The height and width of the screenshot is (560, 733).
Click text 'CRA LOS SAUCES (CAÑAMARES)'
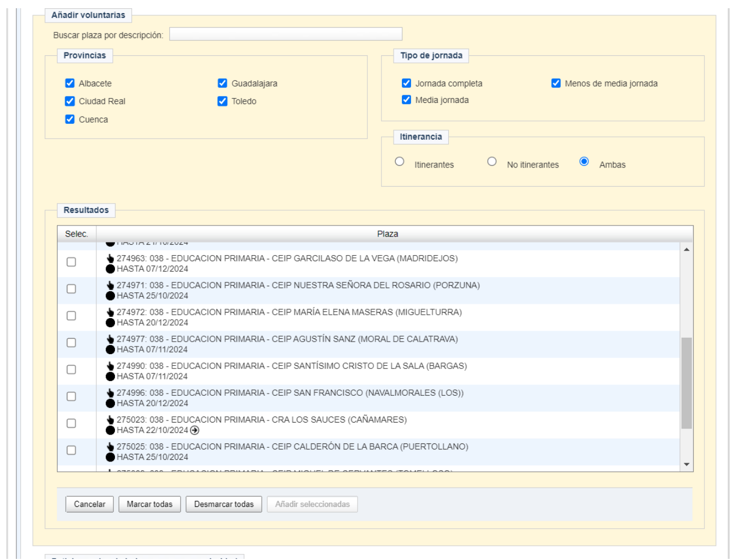(339, 419)
